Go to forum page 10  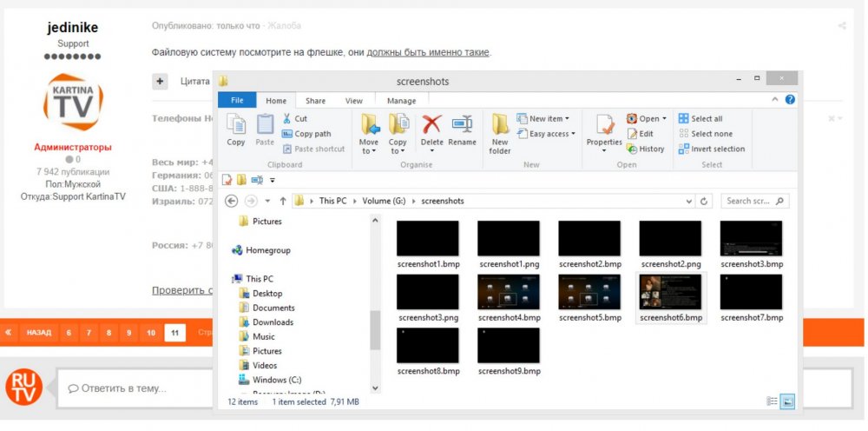click(151, 333)
